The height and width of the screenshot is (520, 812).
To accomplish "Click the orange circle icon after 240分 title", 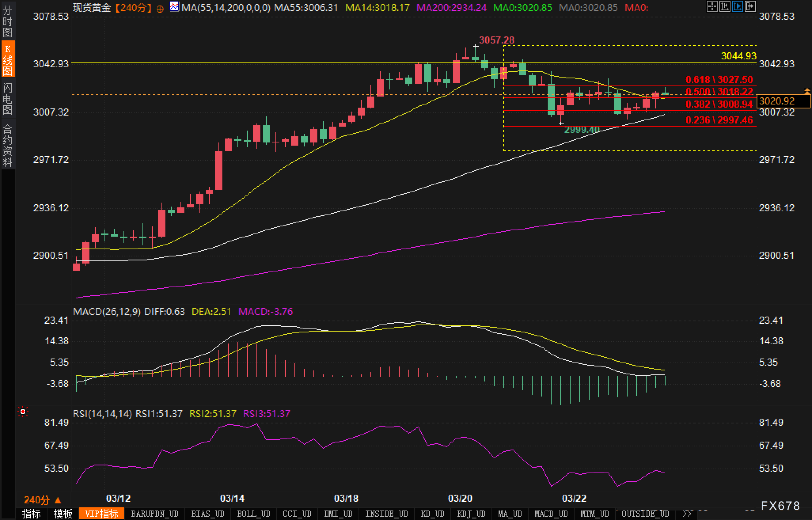I will pyautogui.click(x=160, y=9).
